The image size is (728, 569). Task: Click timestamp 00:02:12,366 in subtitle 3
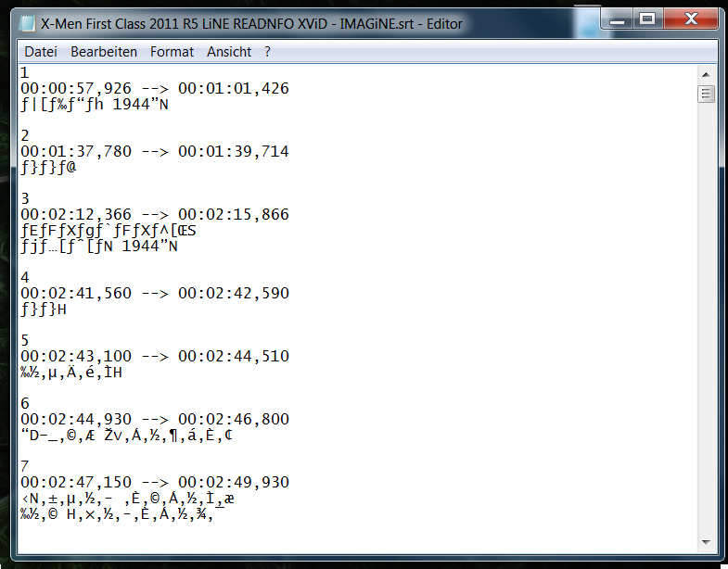click(x=76, y=214)
